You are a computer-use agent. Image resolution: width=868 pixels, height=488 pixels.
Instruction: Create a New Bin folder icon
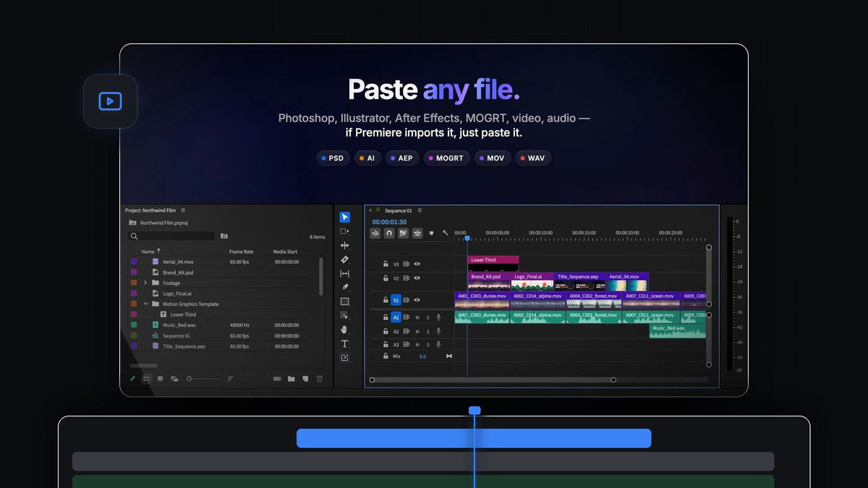[292, 379]
